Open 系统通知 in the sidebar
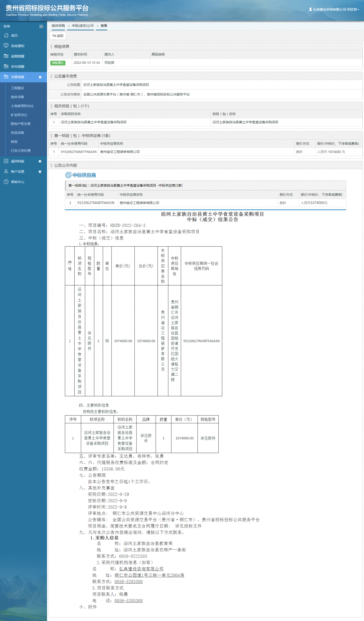364x621 pixels. coord(23,46)
